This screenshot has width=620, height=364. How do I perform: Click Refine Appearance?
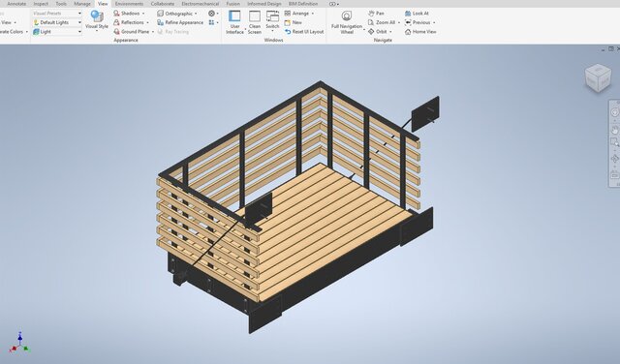180,22
